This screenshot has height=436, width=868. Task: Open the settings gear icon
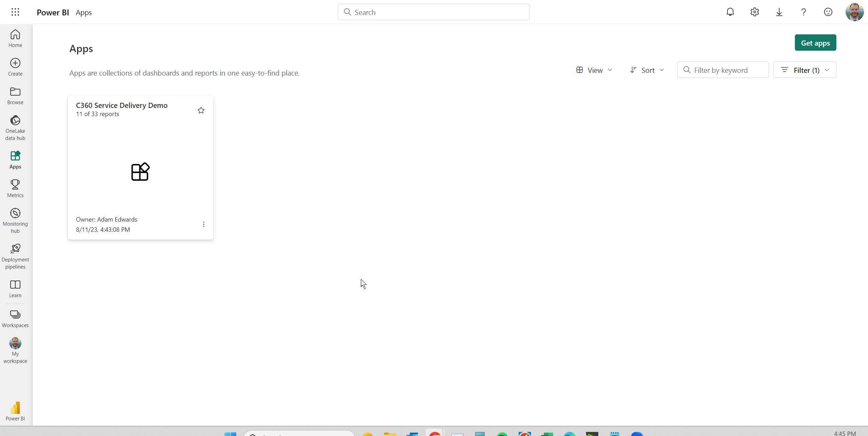[x=754, y=12]
